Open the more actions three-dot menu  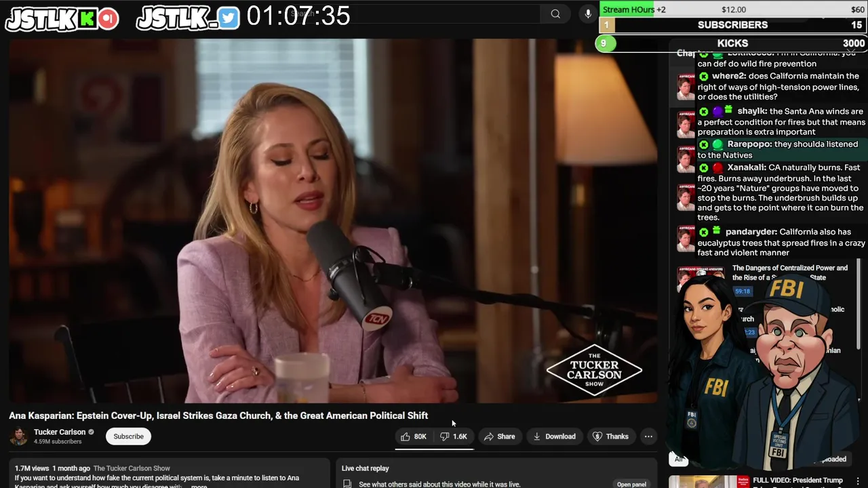pyautogui.click(x=648, y=436)
